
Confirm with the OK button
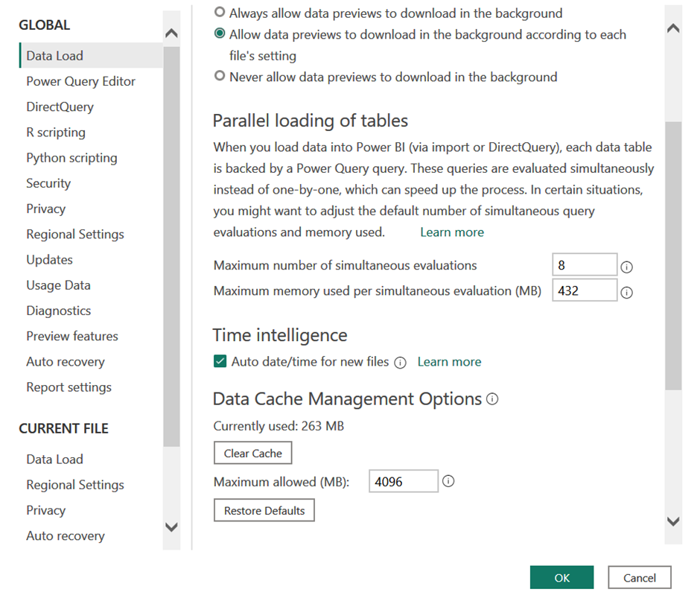coord(561,577)
